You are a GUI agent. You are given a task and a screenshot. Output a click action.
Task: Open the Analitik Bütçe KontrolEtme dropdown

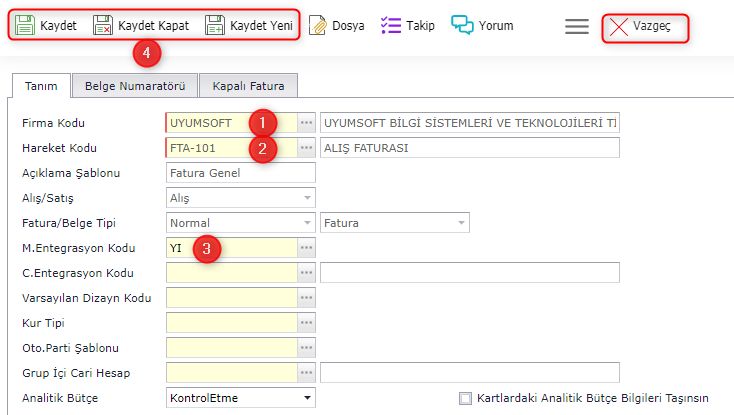[x=306, y=398]
